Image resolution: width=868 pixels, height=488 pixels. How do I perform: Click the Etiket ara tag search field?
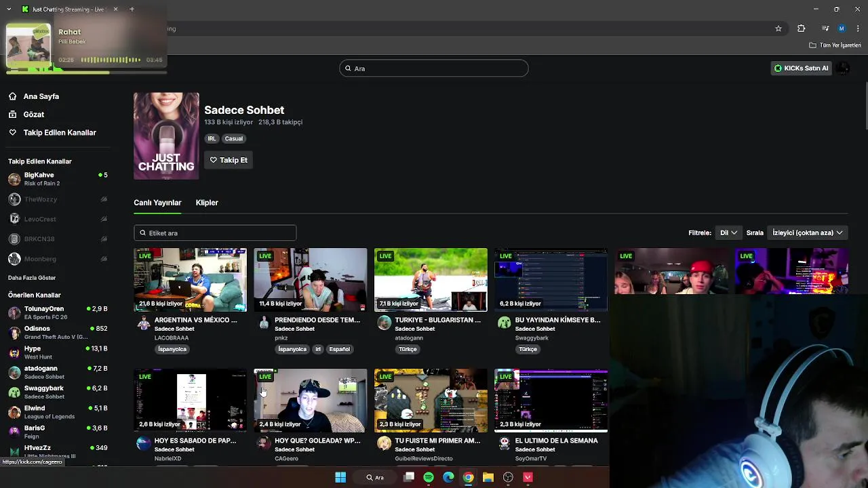pos(215,232)
